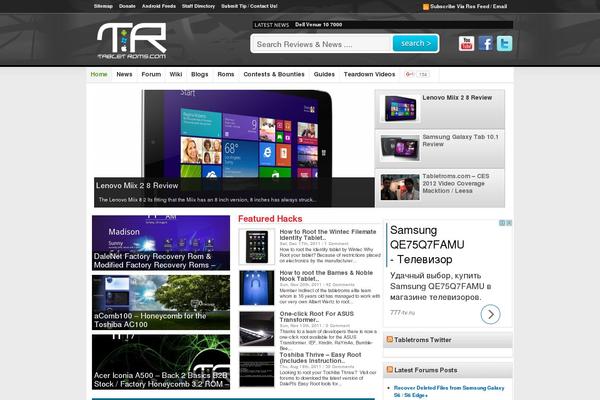This screenshot has width=600, height=400.
Task: Open How to root Barnes & Noble Nook article
Action: (326, 276)
